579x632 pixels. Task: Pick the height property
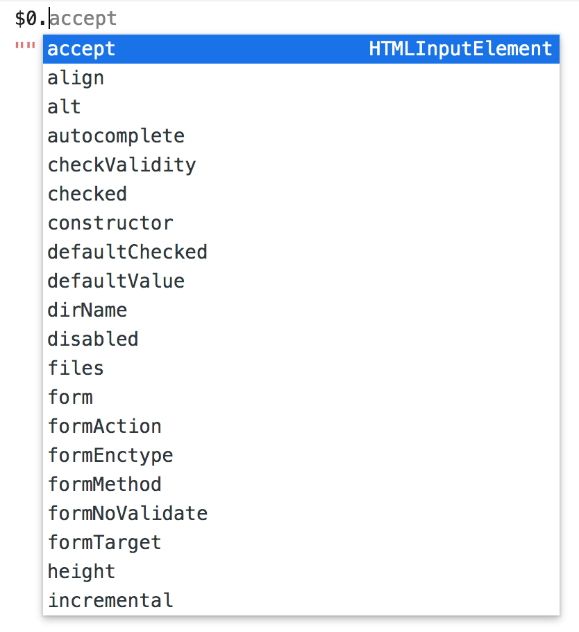[x=301, y=571]
